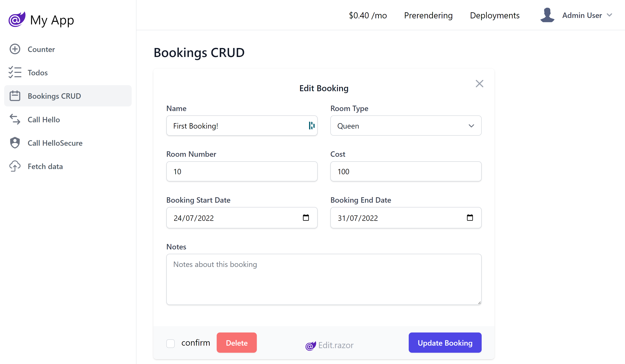Click the red Delete button

pos(237,343)
